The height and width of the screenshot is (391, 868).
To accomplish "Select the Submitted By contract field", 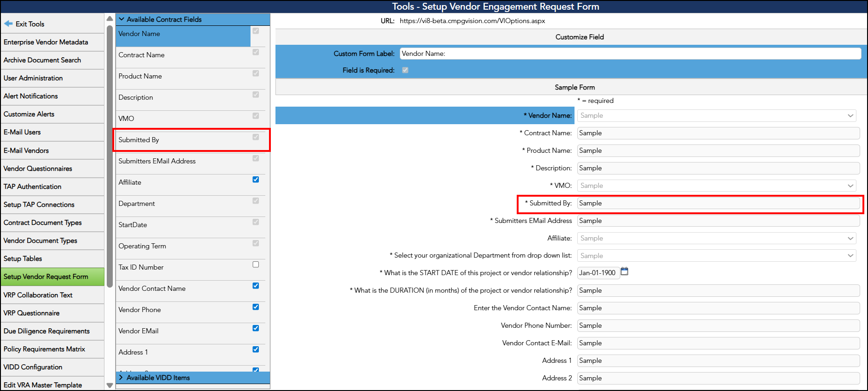I will [139, 140].
